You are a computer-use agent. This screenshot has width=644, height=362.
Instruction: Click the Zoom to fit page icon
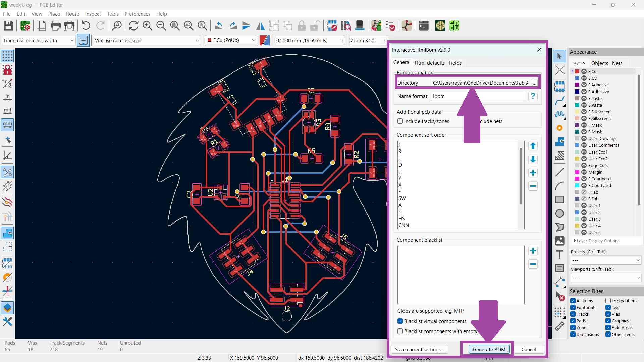(x=175, y=26)
